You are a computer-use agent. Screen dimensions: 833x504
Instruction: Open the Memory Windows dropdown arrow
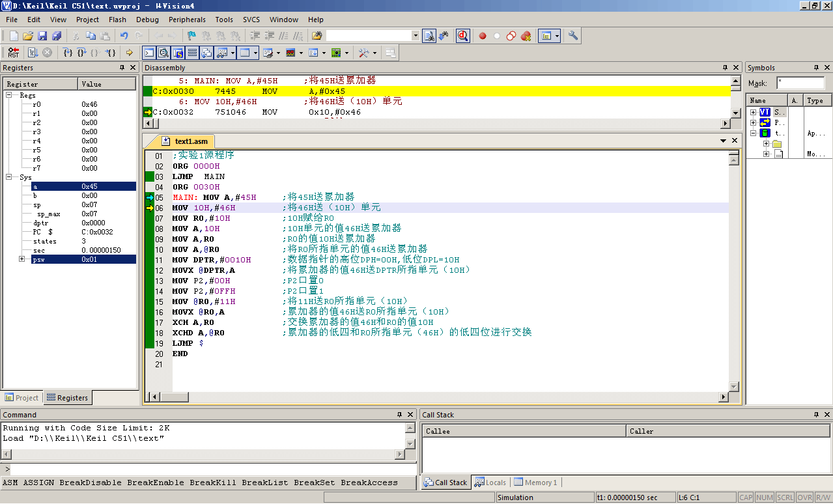255,53
